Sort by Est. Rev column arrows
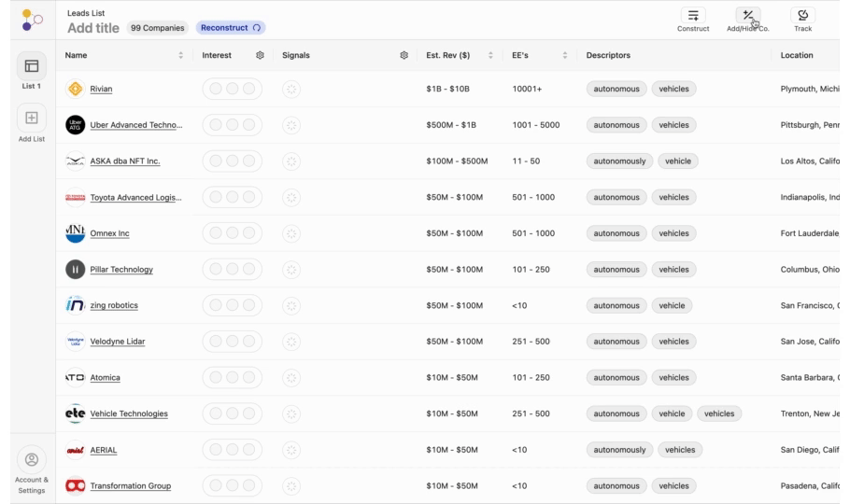 pyautogui.click(x=490, y=55)
